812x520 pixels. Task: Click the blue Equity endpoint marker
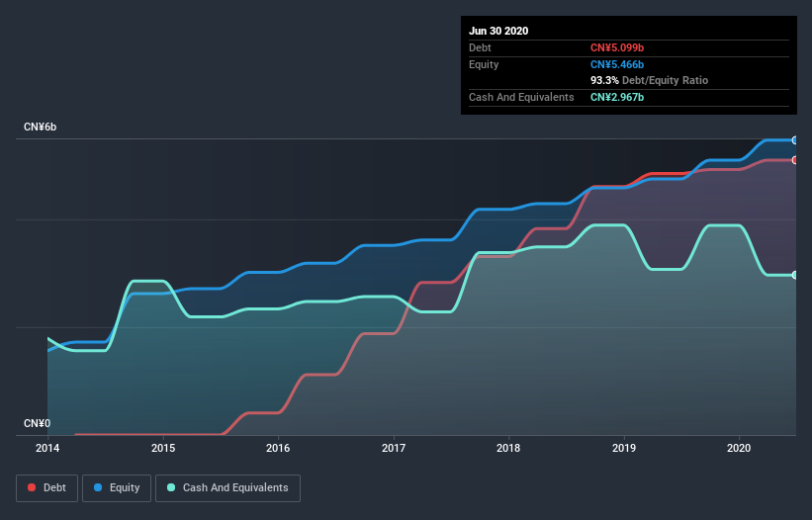coord(795,140)
